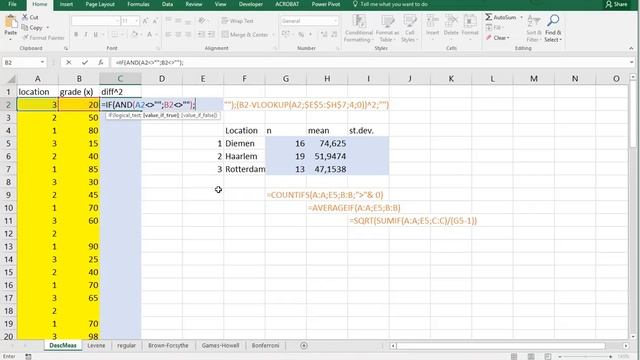
Task: Toggle Italic formatting
Action: coord(86,35)
